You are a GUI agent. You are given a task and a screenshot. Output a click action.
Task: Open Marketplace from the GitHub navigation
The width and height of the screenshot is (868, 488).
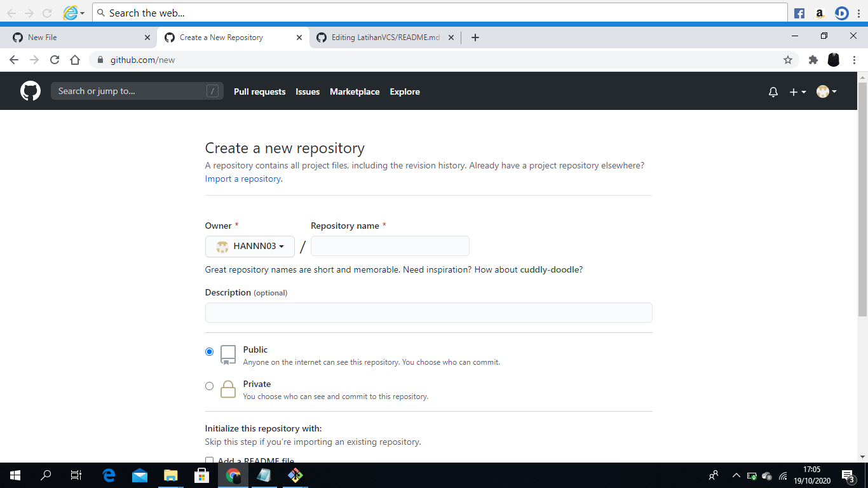pyautogui.click(x=355, y=91)
